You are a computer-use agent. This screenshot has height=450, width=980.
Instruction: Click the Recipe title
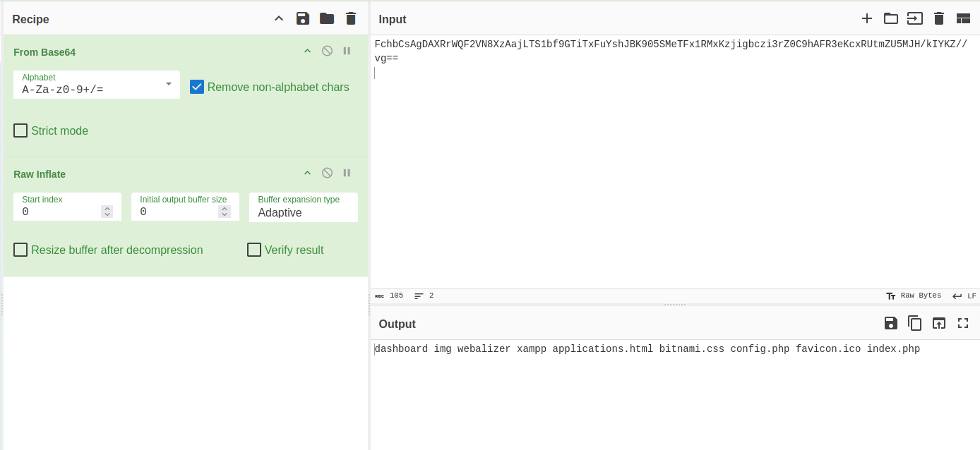click(31, 19)
